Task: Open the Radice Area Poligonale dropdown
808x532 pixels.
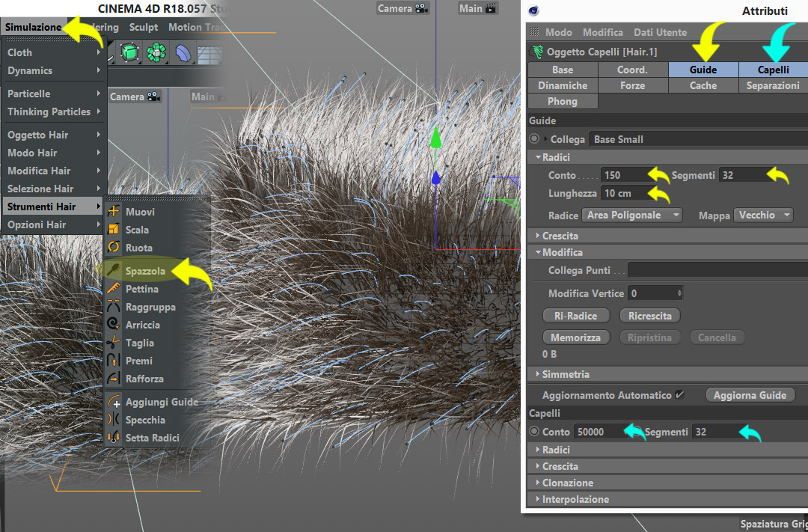Action: (632, 215)
